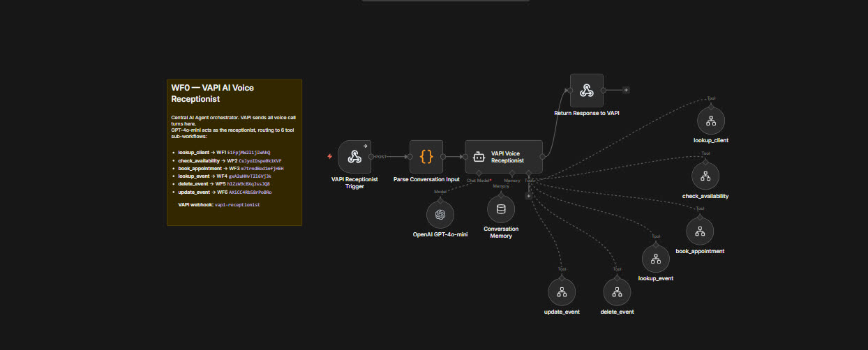The height and width of the screenshot is (350, 868).
Task: Click the lookup_event WF4 line in sticky note
Action: coord(225,176)
